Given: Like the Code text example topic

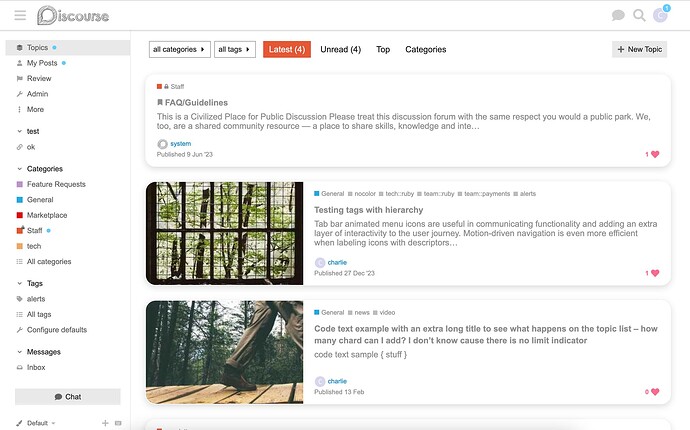Looking at the screenshot, I should click(655, 392).
